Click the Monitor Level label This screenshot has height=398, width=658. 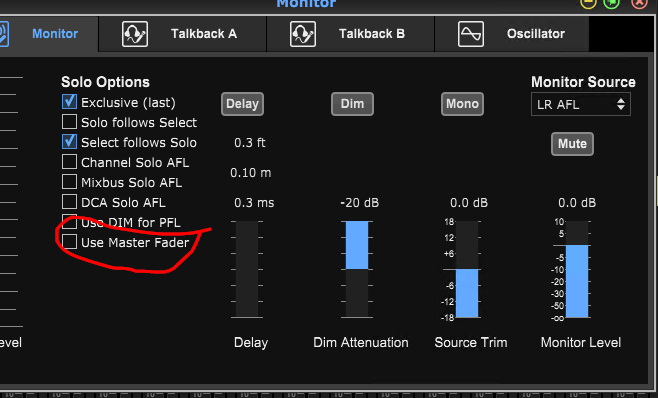581,343
